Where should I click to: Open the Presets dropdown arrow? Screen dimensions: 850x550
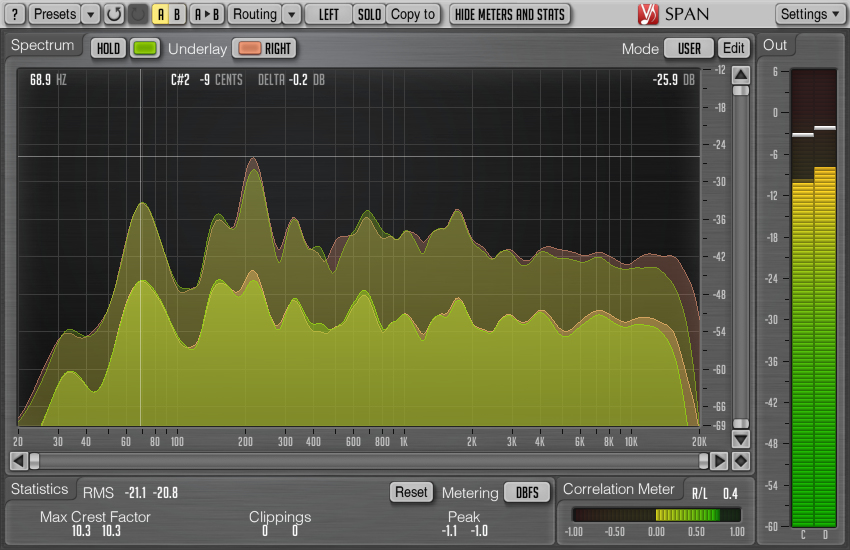pyautogui.click(x=91, y=14)
